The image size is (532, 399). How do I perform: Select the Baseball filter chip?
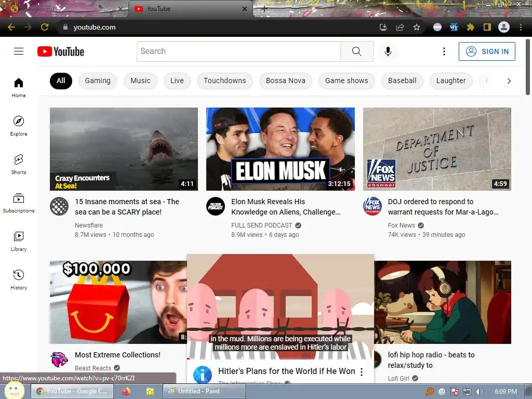pos(403,81)
